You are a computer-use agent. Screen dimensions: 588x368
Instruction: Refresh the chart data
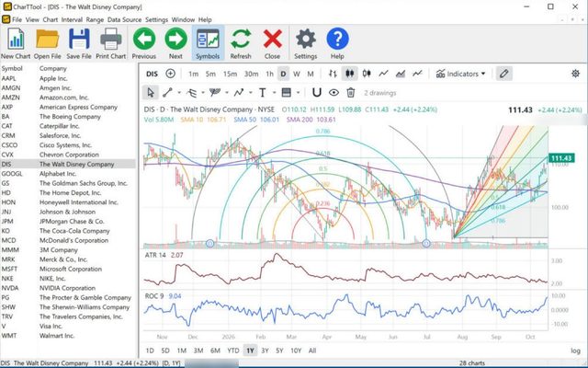coord(241,43)
